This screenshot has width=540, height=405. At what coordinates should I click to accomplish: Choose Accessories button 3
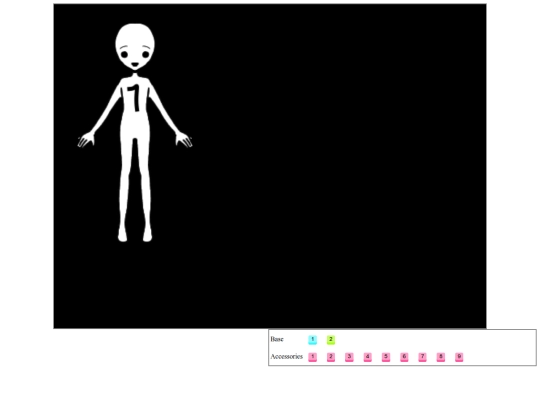click(349, 357)
